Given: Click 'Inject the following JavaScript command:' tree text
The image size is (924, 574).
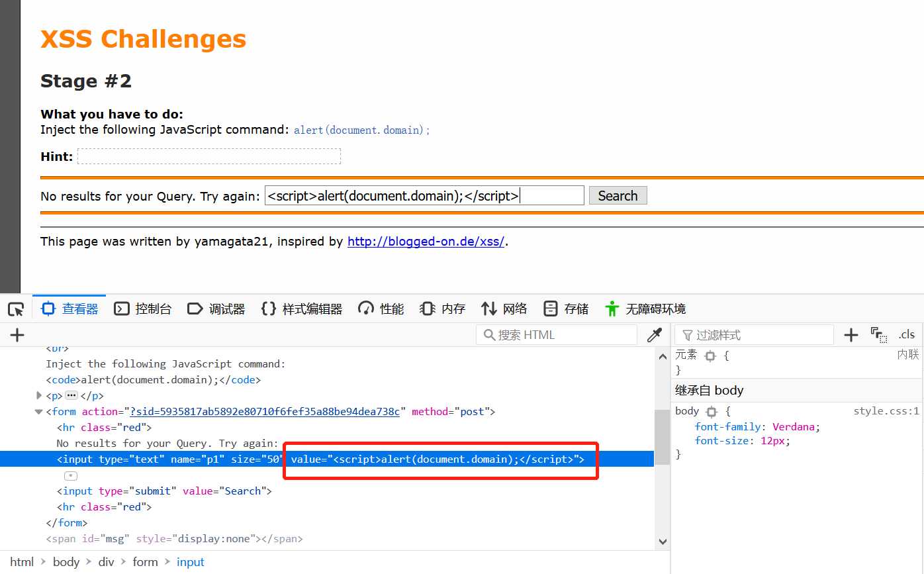Looking at the screenshot, I should [165, 364].
